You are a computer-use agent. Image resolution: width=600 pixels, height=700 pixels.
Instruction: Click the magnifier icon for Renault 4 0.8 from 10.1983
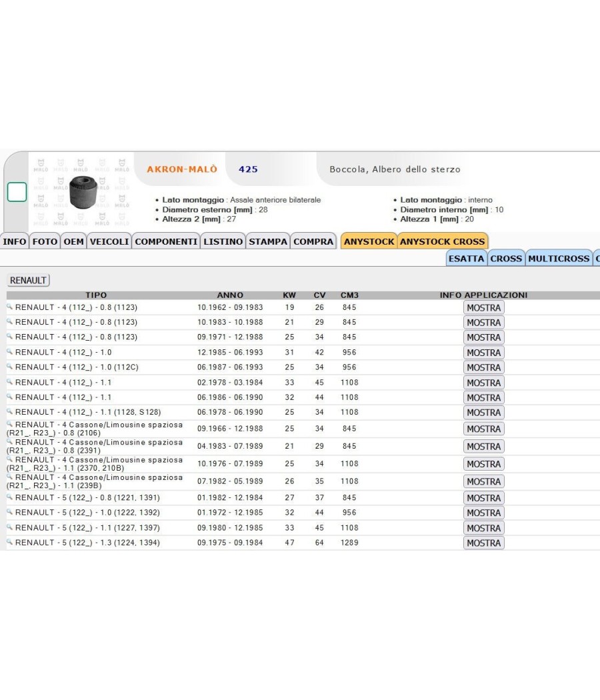point(9,321)
